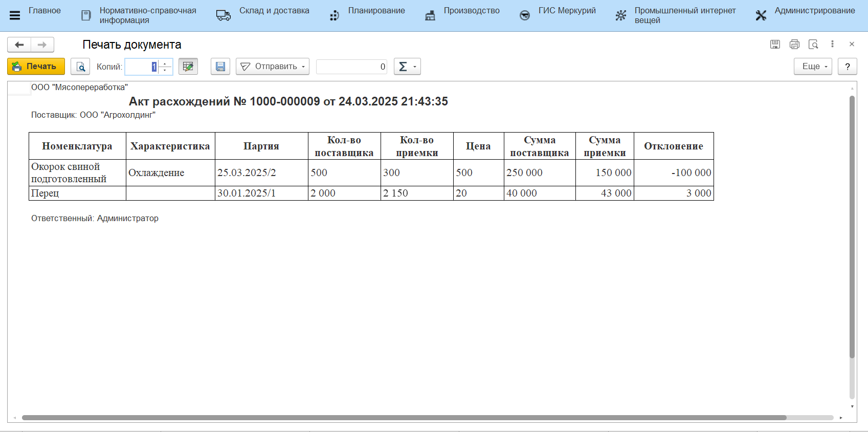Go back with the left arrow button
The image size is (868, 432).
(x=19, y=45)
